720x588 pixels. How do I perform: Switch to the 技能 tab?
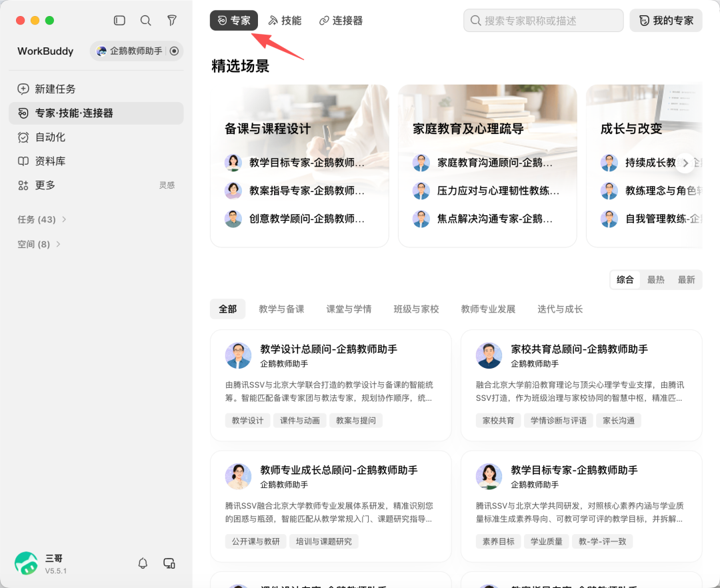[x=285, y=20]
